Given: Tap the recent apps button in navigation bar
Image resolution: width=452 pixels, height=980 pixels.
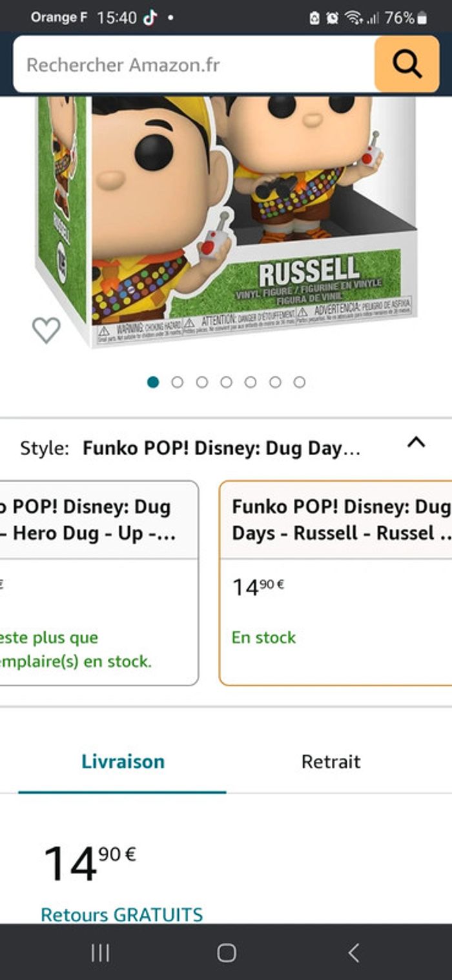Looking at the screenshot, I should (100, 952).
